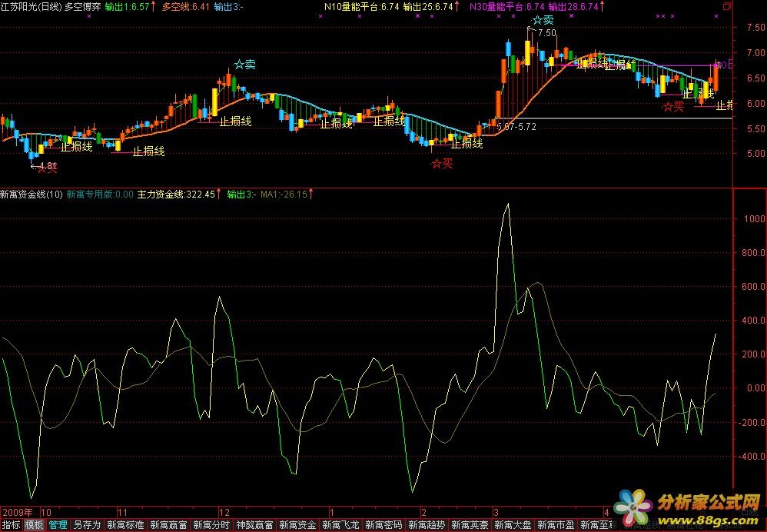Click the ☆卖 marker above the December high
Image resolution: width=767 pixels, height=532 pixels.
(x=244, y=64)
